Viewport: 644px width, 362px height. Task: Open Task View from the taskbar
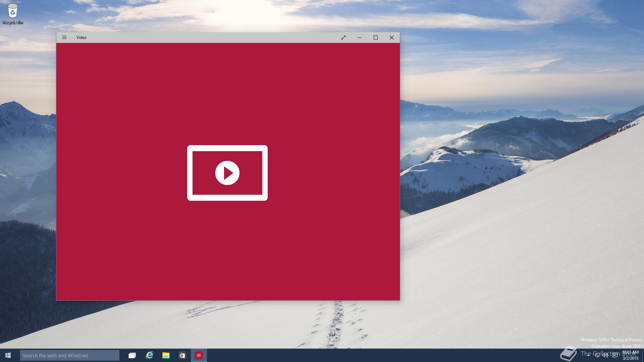[x=132, y=355]
